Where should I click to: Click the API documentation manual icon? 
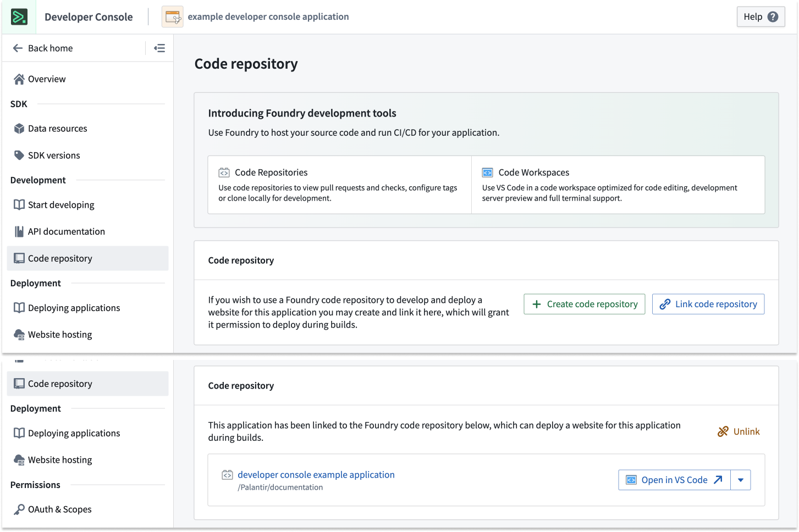(x=19, y=231)
